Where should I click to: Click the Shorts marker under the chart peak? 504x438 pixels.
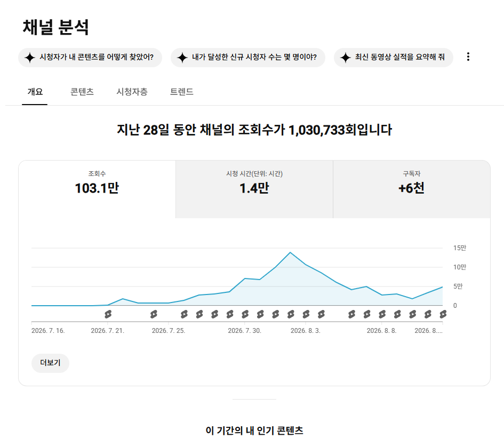(x=291, y=314)
